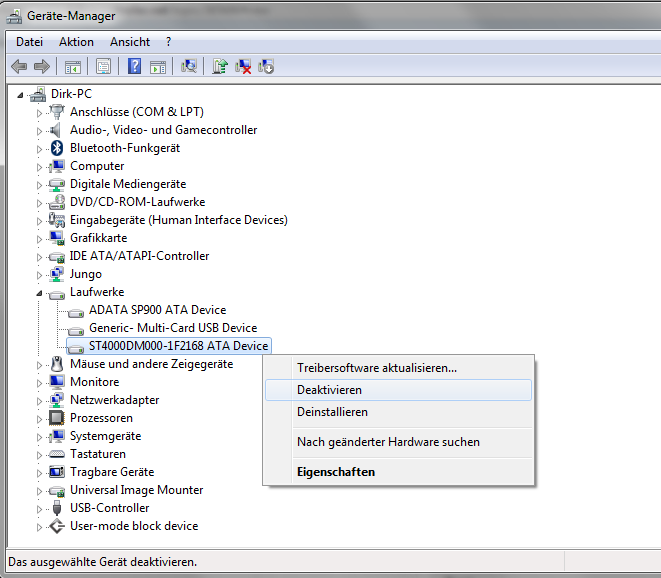Click the Grafikkarte display adapter icon
661x578 pixels.
coord(57,238)
